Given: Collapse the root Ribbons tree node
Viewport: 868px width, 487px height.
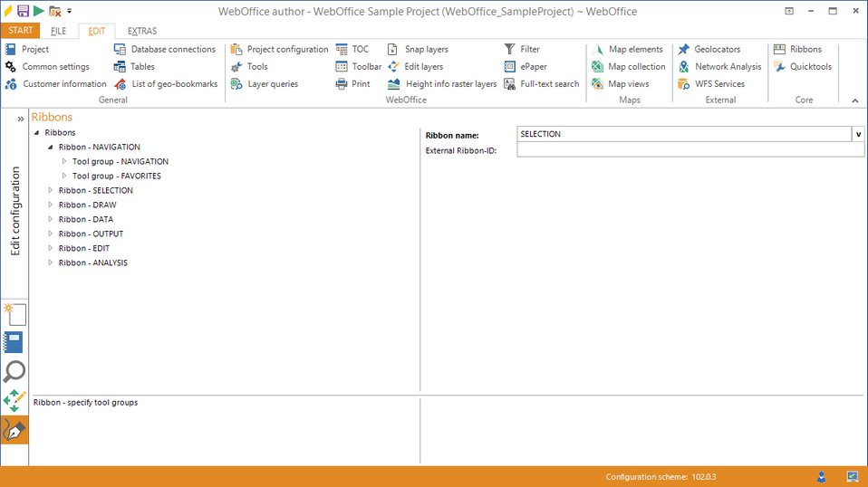Looking at the screenshot, I should (x=36, y=133).
